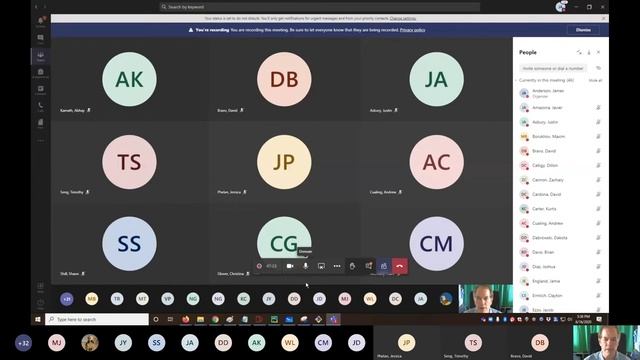The width and height of the screenshot is (640, 360).
Task: Click the large TS participant tile
Action: [129, 162]
